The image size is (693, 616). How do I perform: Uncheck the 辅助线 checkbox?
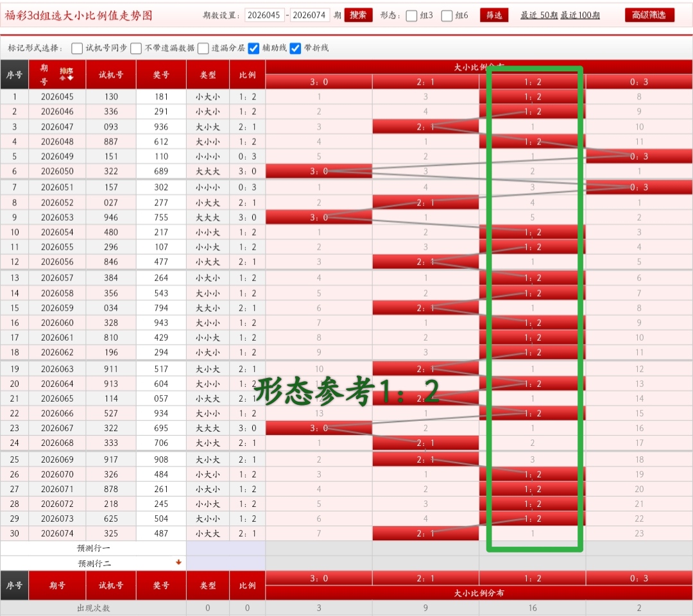click(254, 48)
